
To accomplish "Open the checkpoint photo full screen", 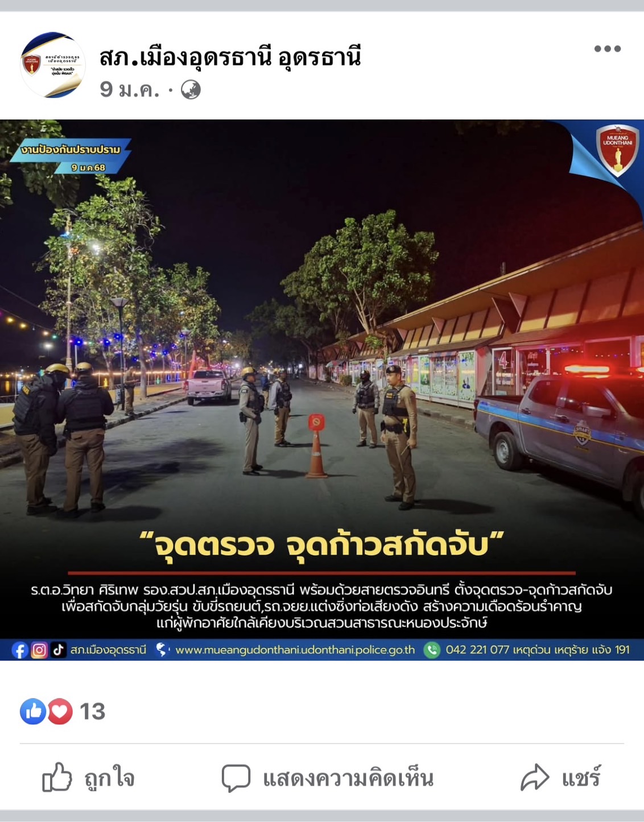I will click(322, 390).
